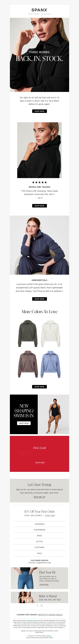Click the five-star rating graphic
The image size is (79, 644).
pyautogui.click(x=39, y=182)
